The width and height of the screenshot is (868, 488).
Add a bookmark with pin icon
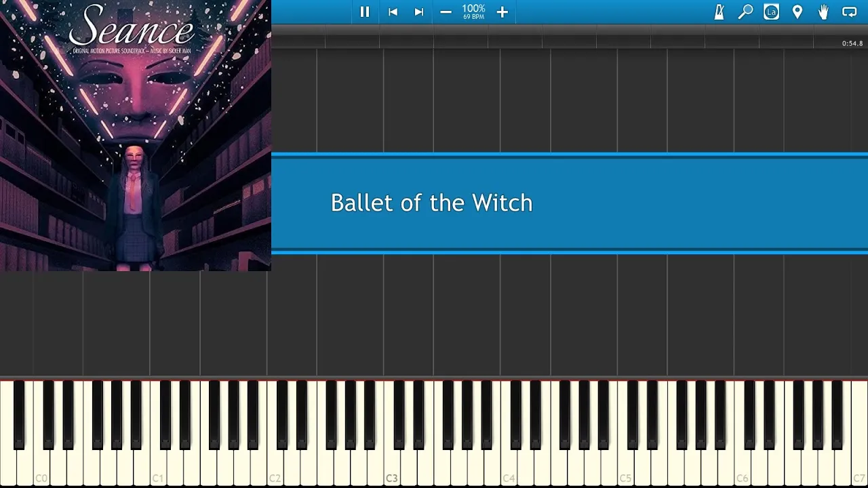[x=797, y=12]
